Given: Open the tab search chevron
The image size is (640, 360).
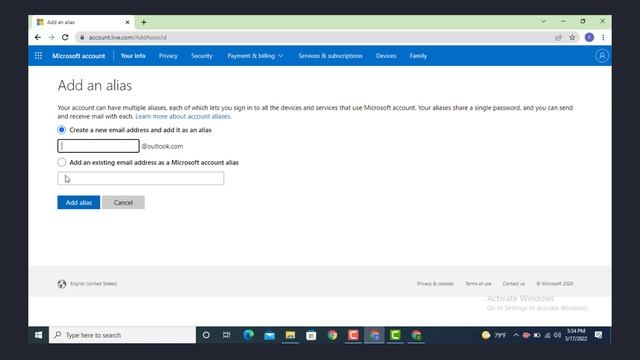Looking at the screenshot, I should pos(543,21).
